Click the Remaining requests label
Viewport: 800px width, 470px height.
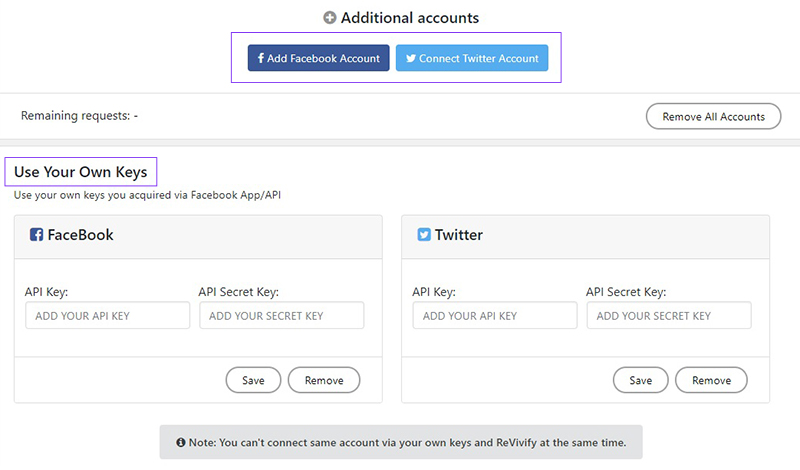point(79,116)
